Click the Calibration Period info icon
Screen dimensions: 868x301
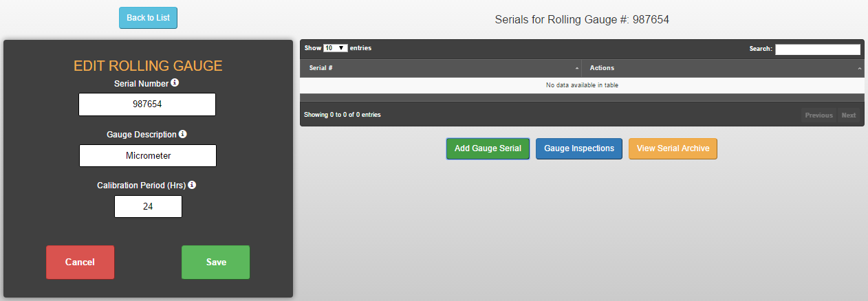click(x=193, y=185)
